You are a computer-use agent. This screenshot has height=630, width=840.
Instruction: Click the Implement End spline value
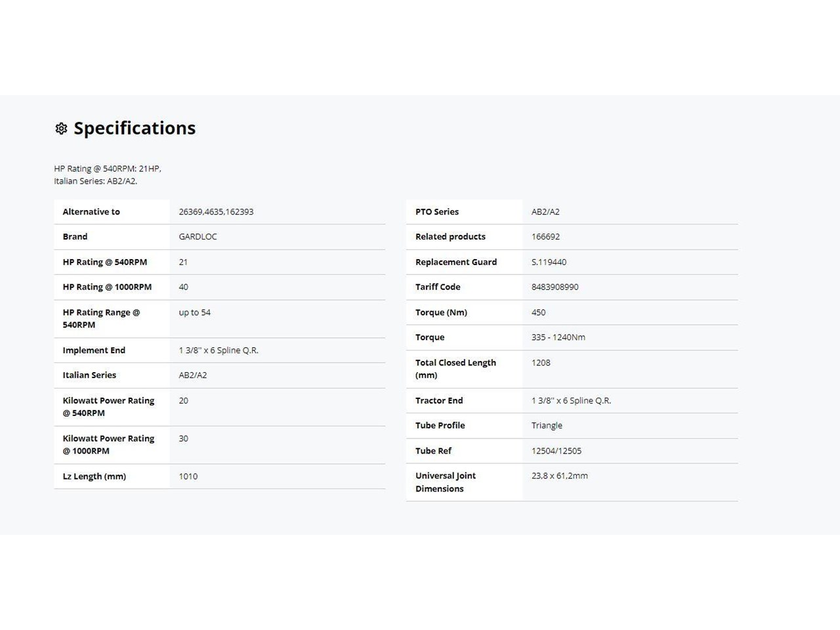point(219,350)
